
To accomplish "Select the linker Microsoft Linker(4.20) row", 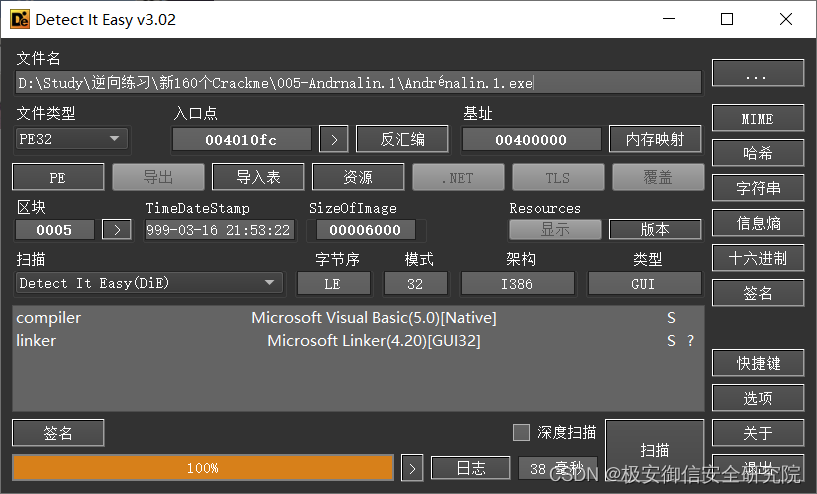I will point(358,340).
